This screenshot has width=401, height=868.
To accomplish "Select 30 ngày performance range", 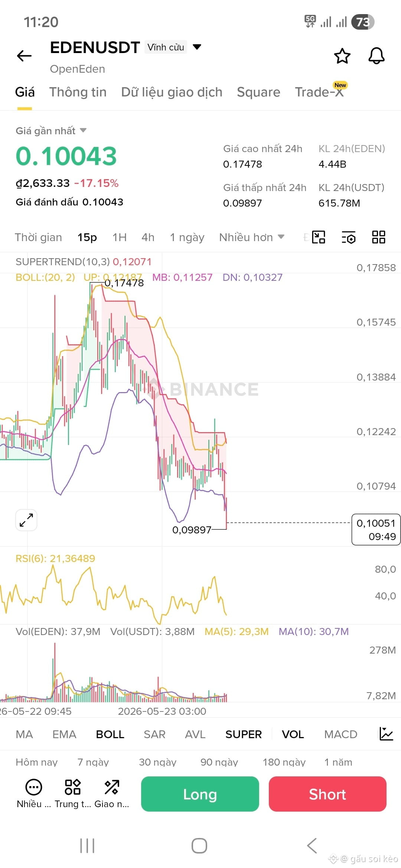I will (x=158, y=762).
